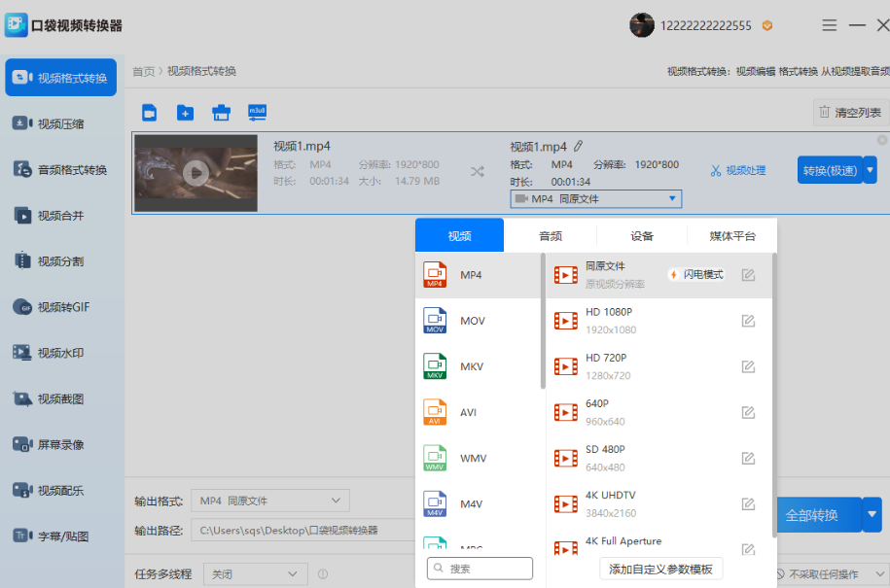Click the 清空列表 button

click(850, 113)
